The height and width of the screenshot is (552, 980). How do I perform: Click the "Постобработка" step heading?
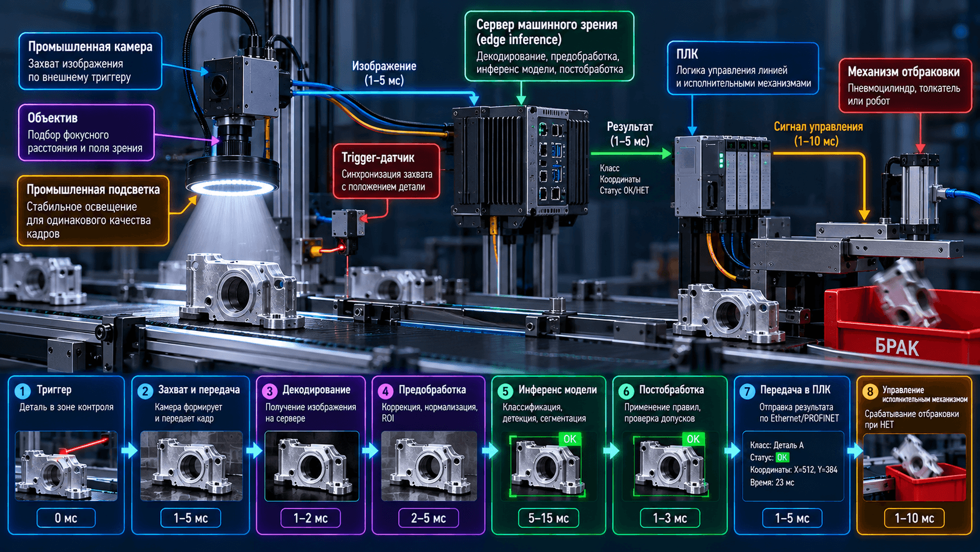(673, 390)
